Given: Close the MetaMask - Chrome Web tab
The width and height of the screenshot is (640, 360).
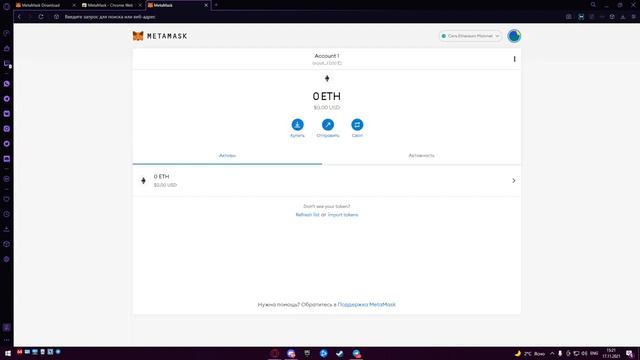Looking at the screenshot, I should coord(140,5).
